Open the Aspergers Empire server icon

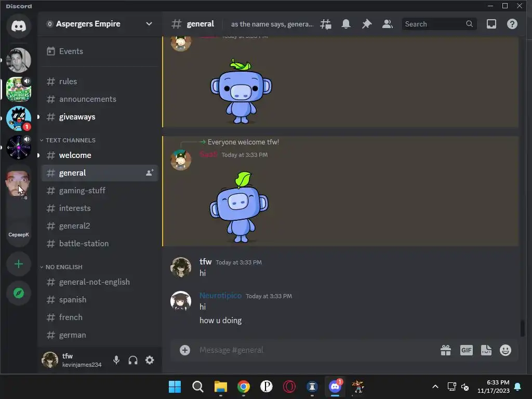(x=19, y=89)
